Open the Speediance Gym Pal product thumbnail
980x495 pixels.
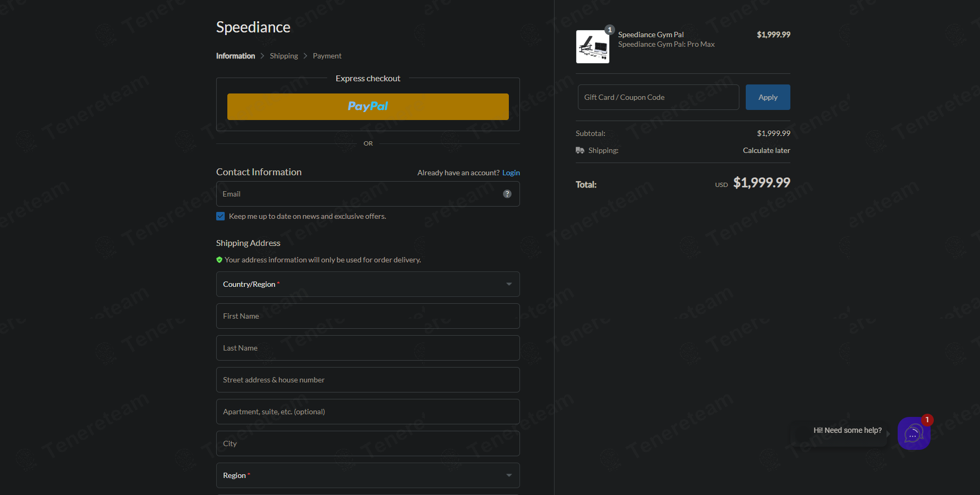tap(593, 47)
